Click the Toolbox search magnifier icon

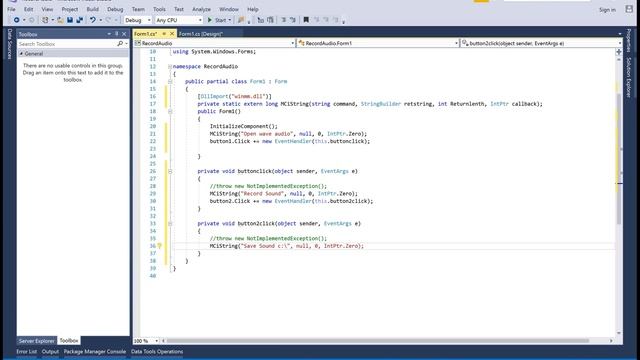[120, 44]
